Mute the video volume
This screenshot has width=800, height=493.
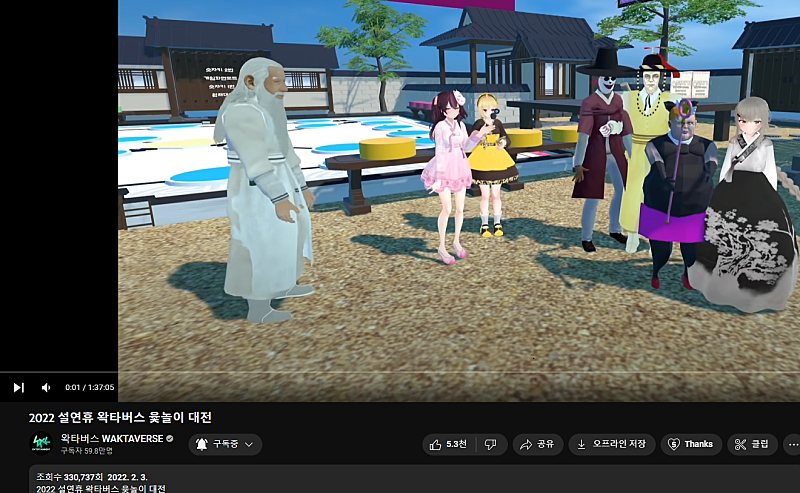point(46,387)
